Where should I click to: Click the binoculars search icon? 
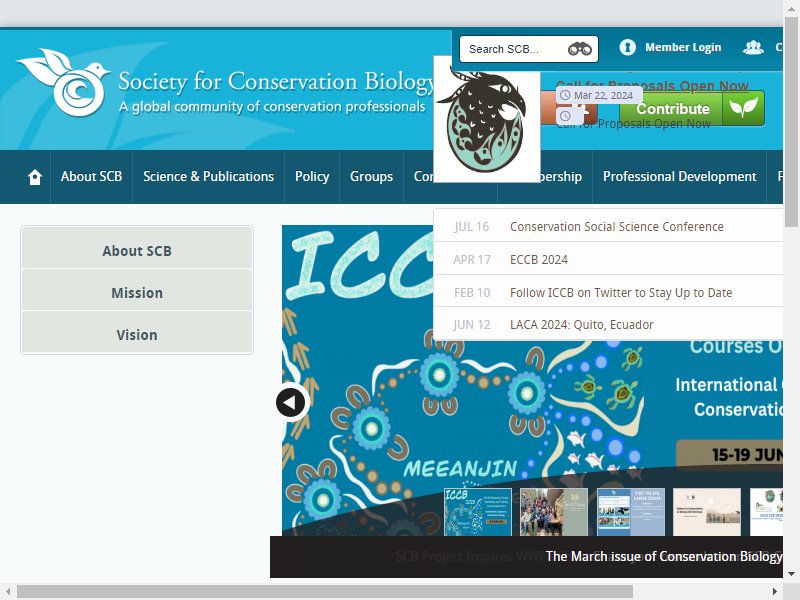click(580, 49)
